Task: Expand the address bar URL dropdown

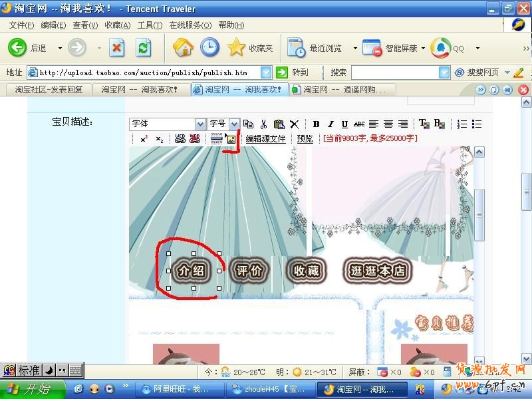Action: click(266, 72)
